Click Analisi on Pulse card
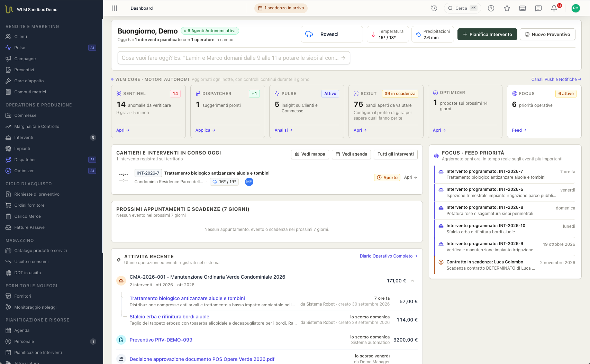Image resolution: width=590 pixels, height=364 pixels. (283, 130)
